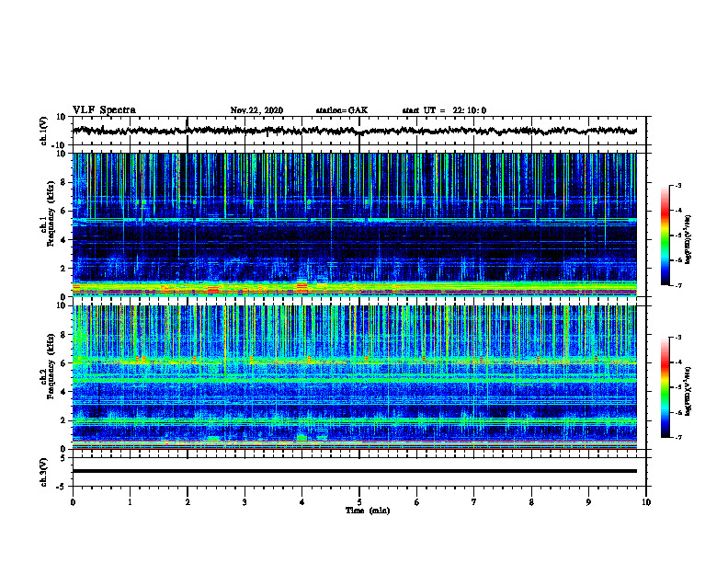Screen dimensions: 728x563
Task: Click the "6" kHz tick of ch.2 spectrogram
Action: pyautogui.click(x=63, y=363)
